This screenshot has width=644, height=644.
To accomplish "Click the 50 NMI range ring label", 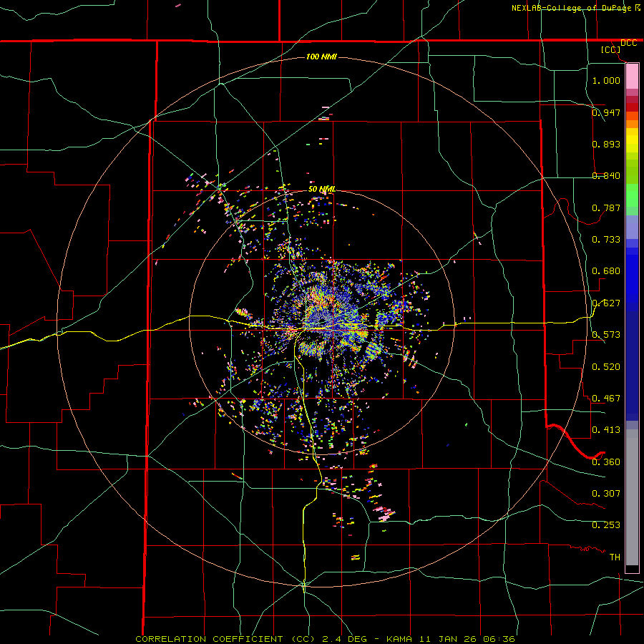I will [322, 190].
